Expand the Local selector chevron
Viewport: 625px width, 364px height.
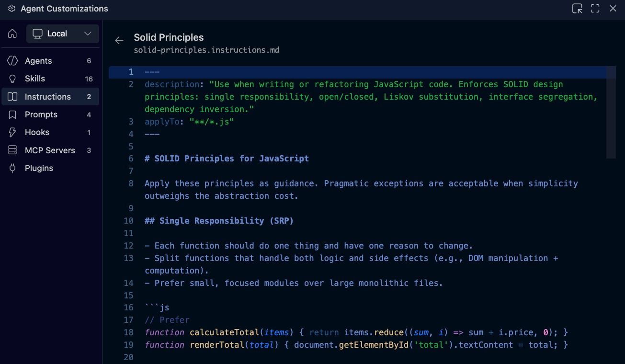coord(88,34)
